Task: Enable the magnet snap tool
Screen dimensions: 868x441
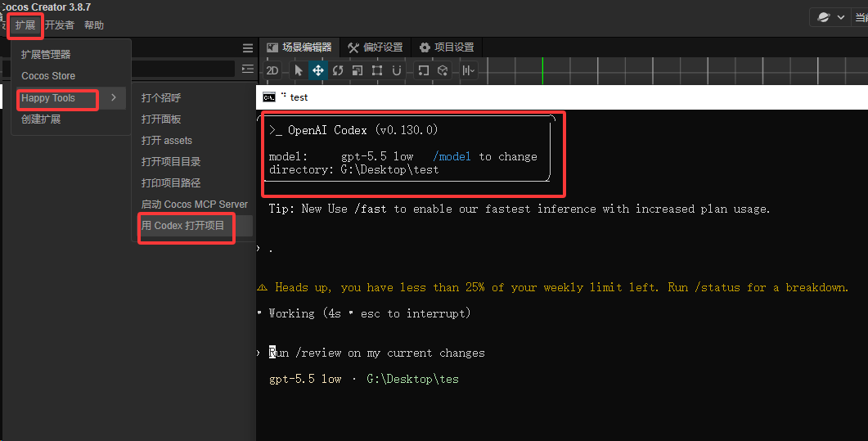Action: pyautogui.click(x=396, y=70)
